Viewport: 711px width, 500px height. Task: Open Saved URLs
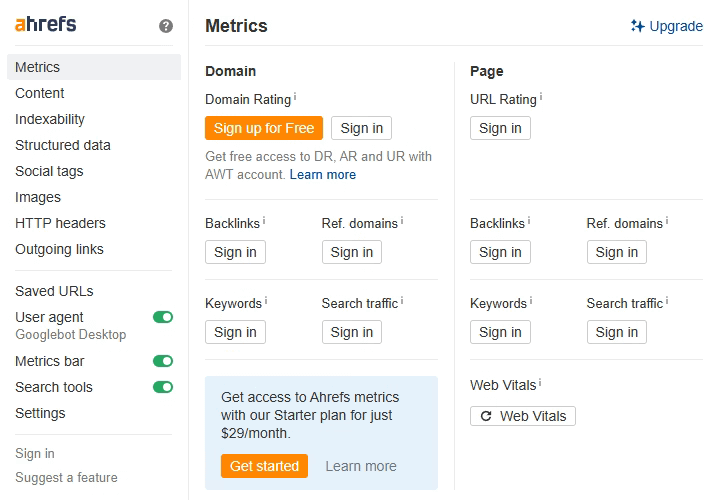pyautogui.click(x=54, y=291)
